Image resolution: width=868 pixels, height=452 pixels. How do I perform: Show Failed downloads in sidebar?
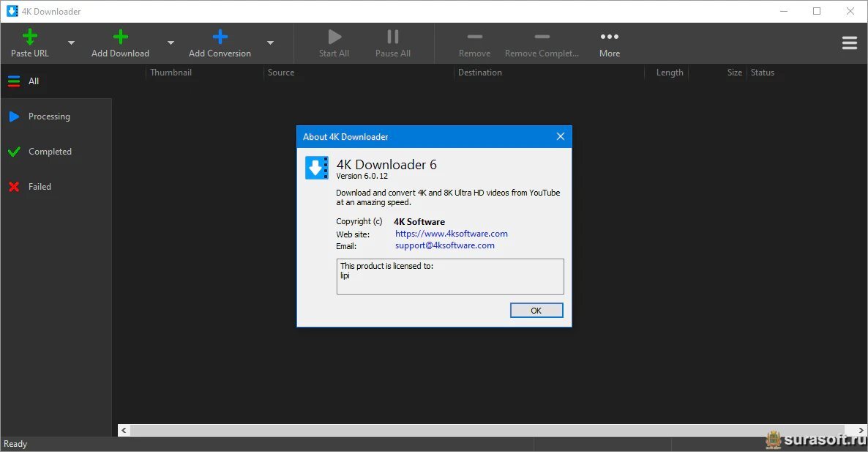tap(40, 187)
